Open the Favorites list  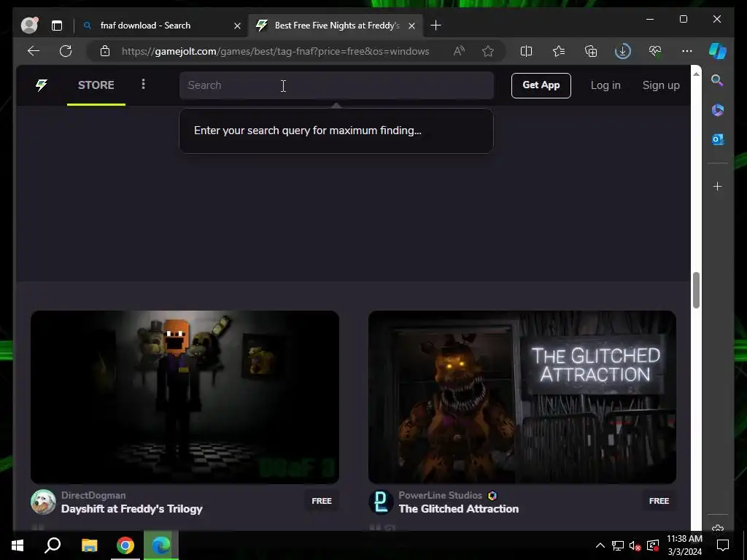pos(558,51)
